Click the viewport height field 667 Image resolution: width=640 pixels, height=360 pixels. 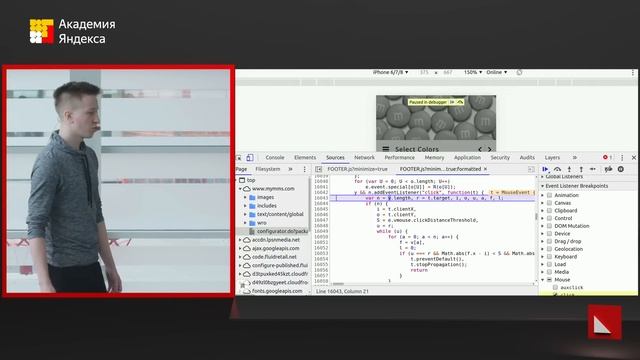click(x=448, y=72)
